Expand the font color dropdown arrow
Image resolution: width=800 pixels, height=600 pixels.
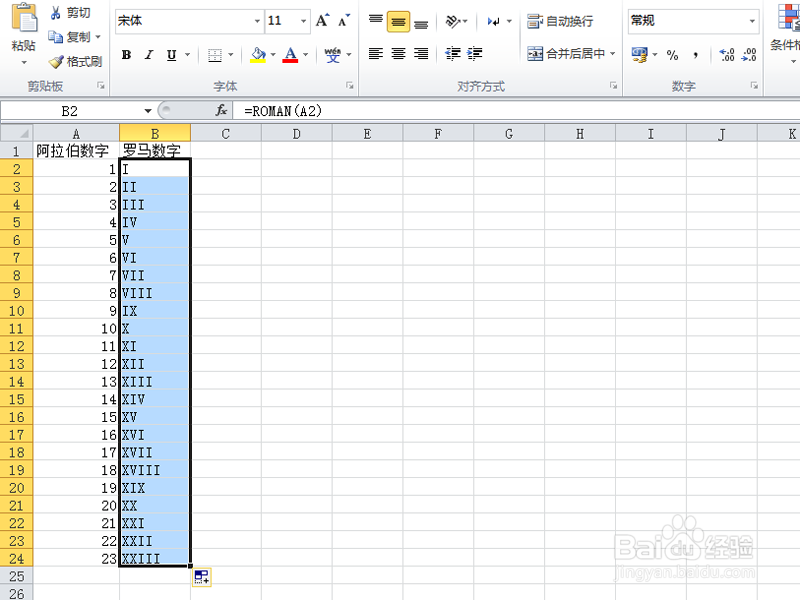point(305,55)
